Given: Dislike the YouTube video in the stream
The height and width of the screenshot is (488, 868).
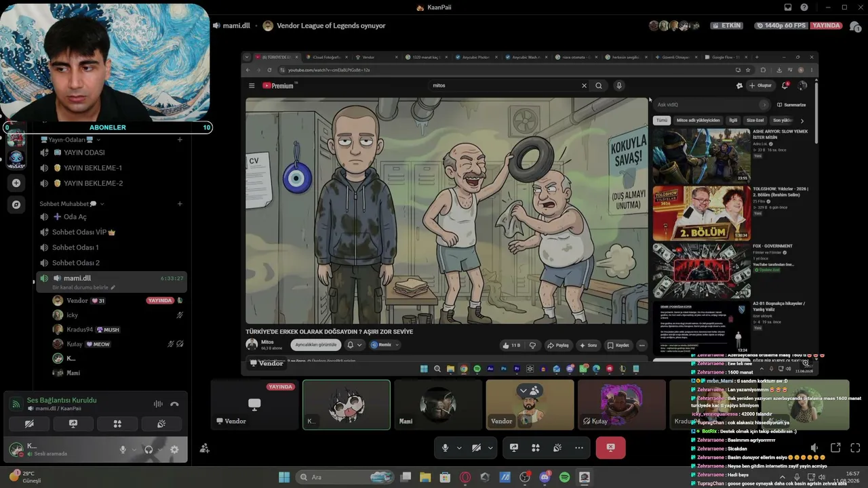Looking at the screenshot, I should pos(532,345).
